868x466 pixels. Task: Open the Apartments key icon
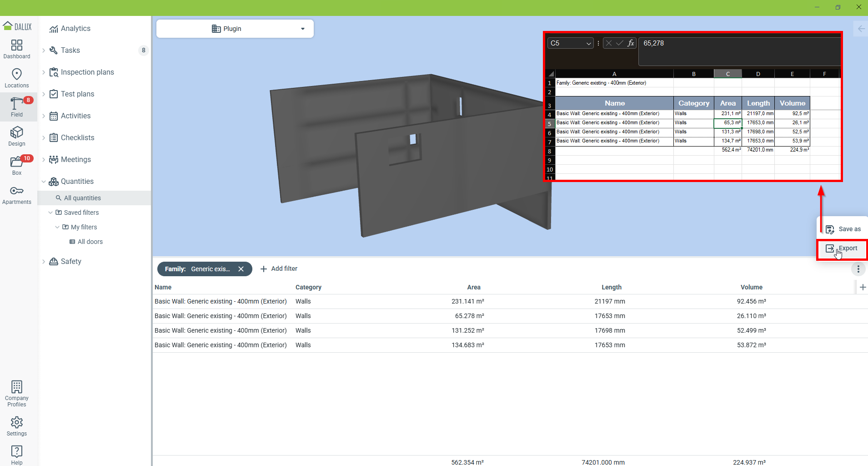click(17, 194)
